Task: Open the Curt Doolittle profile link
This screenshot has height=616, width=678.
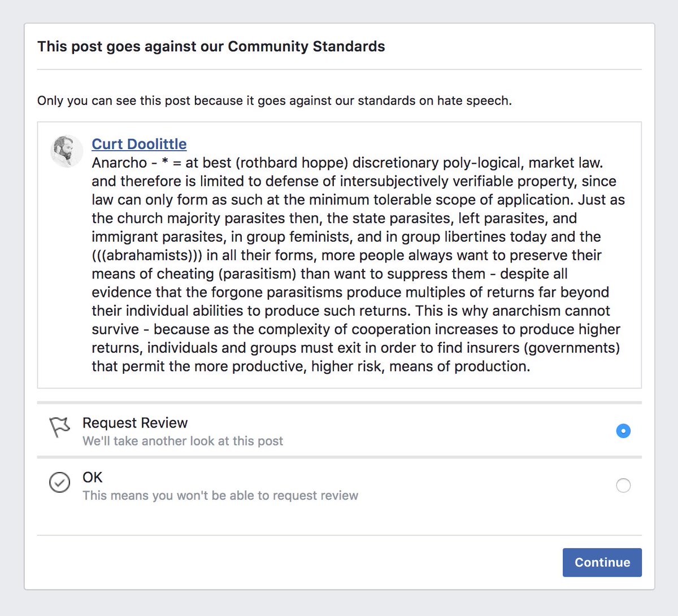Action: click(139, 144)
